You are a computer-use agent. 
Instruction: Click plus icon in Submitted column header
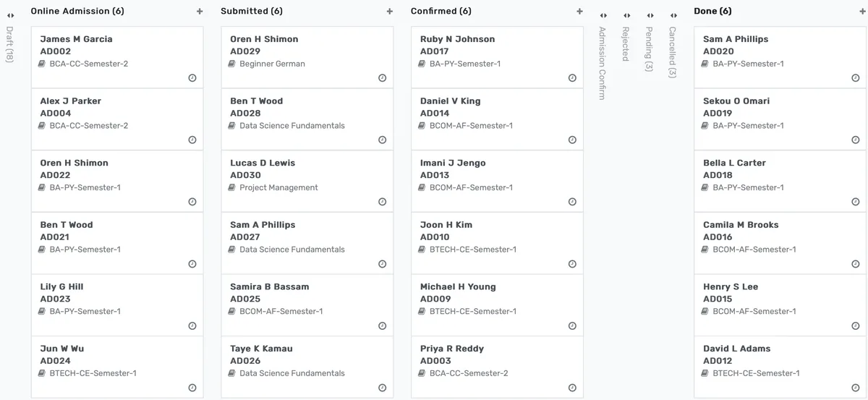pos(390,12)
